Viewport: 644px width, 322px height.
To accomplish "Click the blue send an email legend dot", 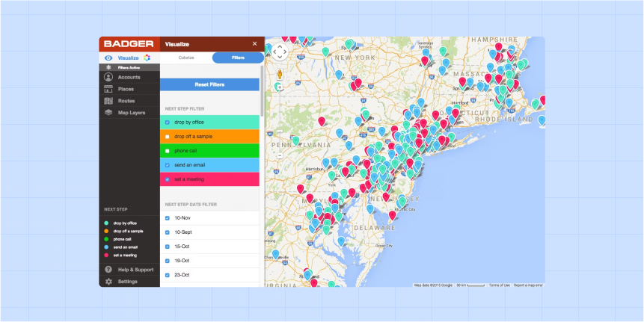I will 106,247.
